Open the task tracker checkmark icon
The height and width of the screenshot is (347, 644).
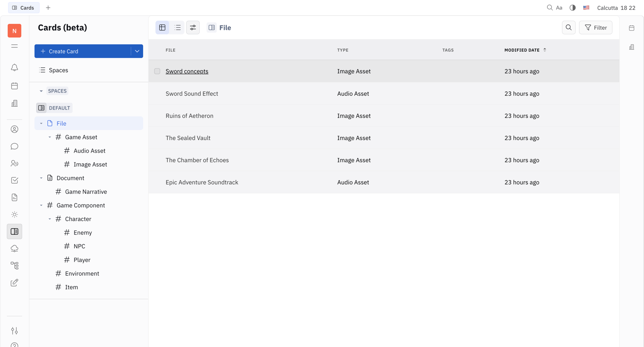coord(14,180)
